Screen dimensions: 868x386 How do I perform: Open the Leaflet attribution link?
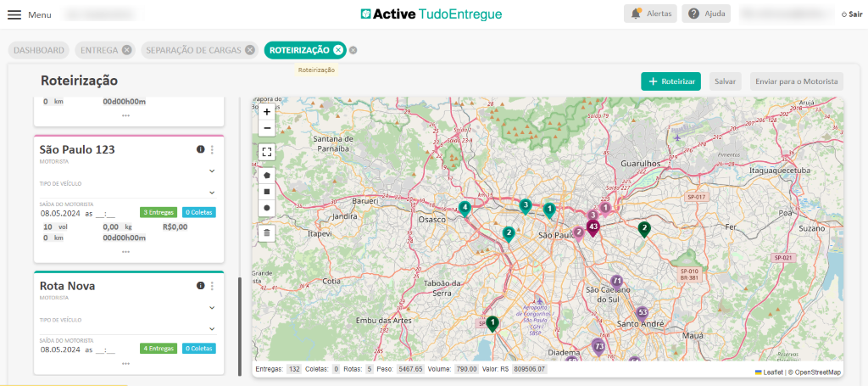772,372
